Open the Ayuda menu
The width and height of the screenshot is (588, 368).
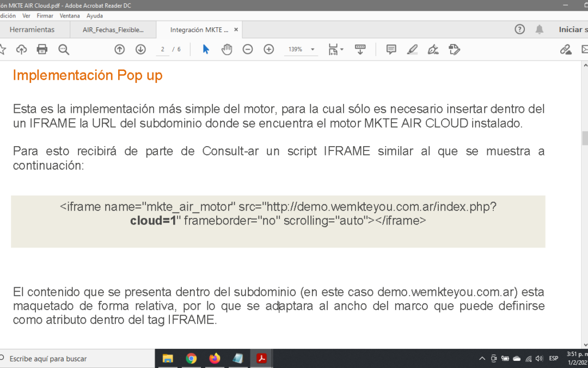[95, 16]
